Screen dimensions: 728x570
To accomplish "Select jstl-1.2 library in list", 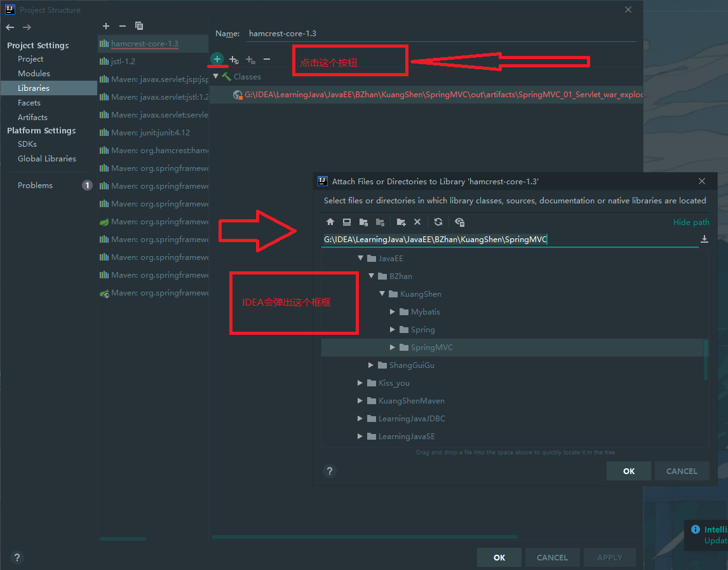I will pyautogui.click(x=153, y=61).
